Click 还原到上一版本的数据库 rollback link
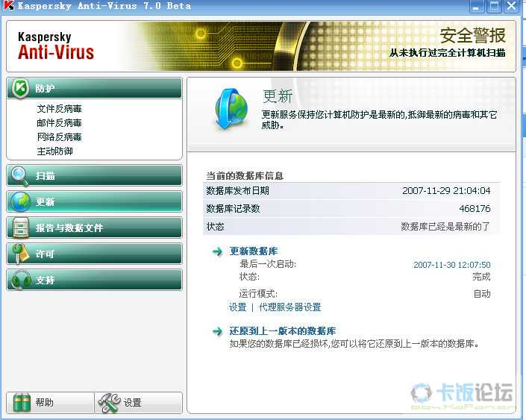 pyautogui.click(x=283, y=331)
